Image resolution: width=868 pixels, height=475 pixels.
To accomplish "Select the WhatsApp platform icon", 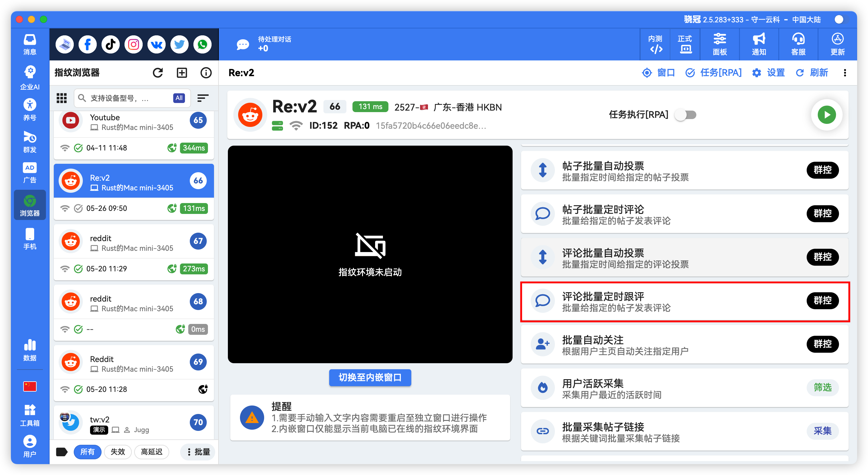I will (202, 44).
